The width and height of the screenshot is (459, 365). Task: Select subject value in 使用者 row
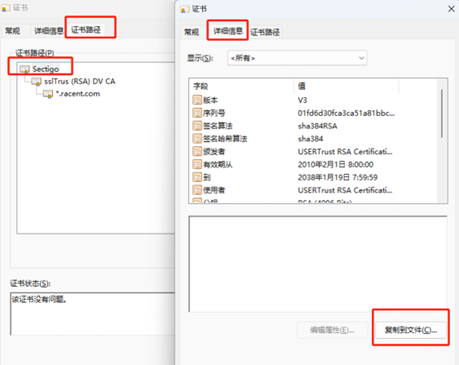pos(345,190)
